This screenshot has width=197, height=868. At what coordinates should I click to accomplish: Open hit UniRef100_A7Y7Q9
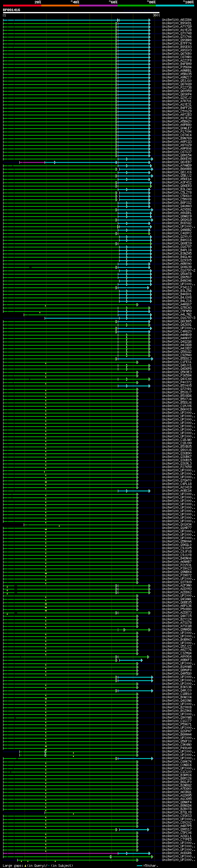click(177, 26)
